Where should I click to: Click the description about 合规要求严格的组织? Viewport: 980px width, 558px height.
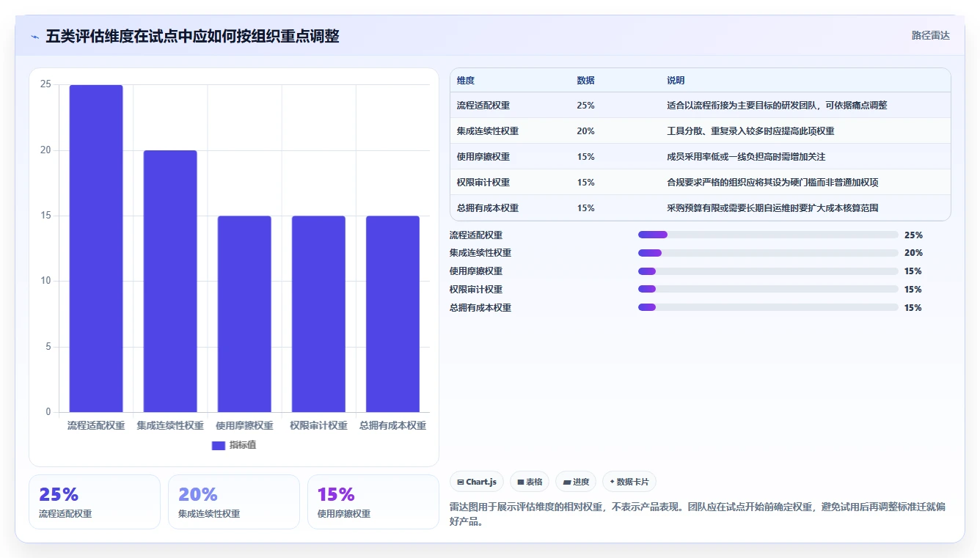(x=772, y=183)
